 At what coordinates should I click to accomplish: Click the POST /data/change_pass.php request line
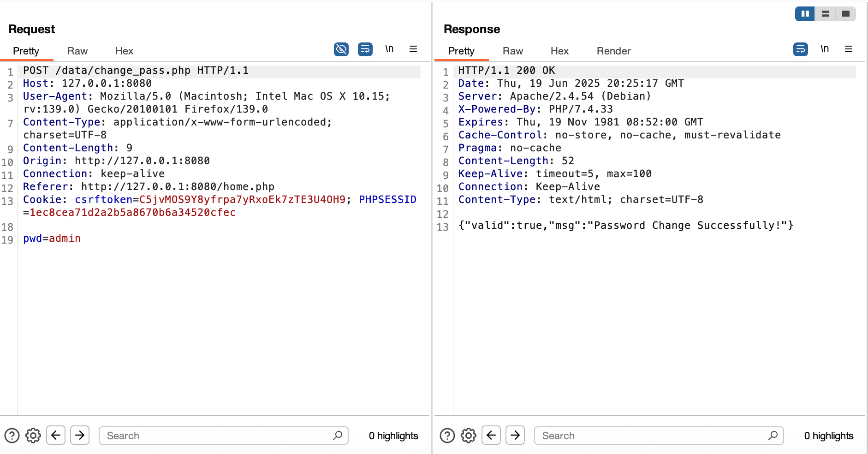click(x=136, y=71)
